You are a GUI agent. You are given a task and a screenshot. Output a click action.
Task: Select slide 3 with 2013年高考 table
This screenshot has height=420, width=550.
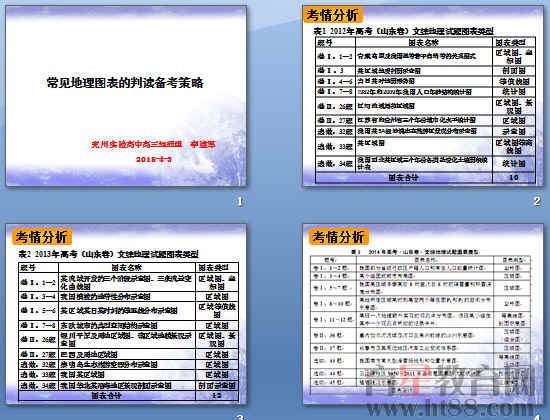126,314
